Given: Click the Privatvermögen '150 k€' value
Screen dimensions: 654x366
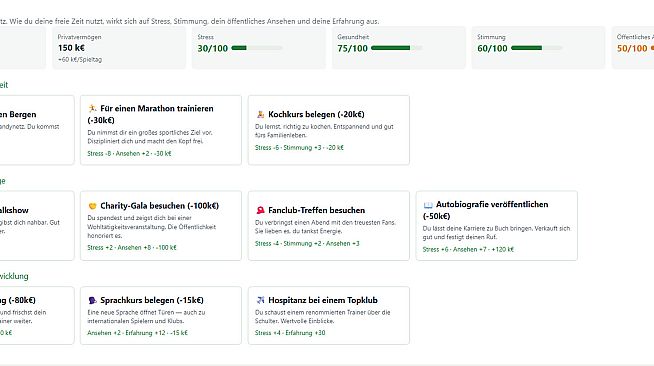Looking at the screenshot, I should pos(71,48).
